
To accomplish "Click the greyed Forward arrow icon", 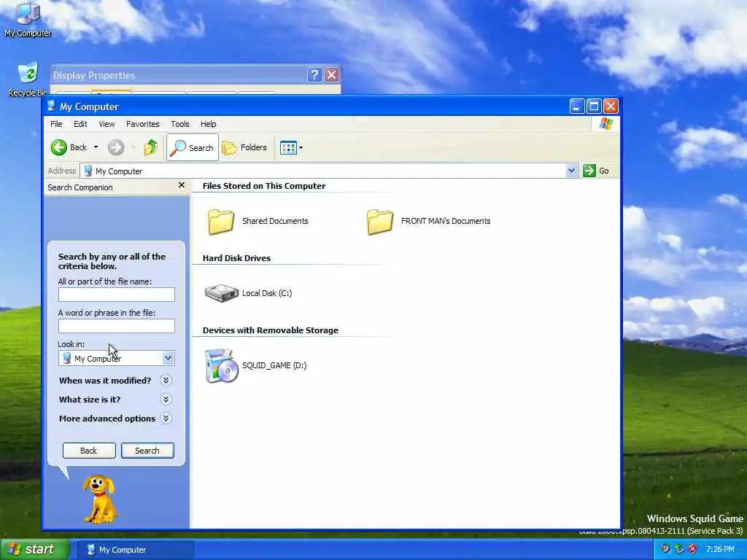I will [115, 147].
